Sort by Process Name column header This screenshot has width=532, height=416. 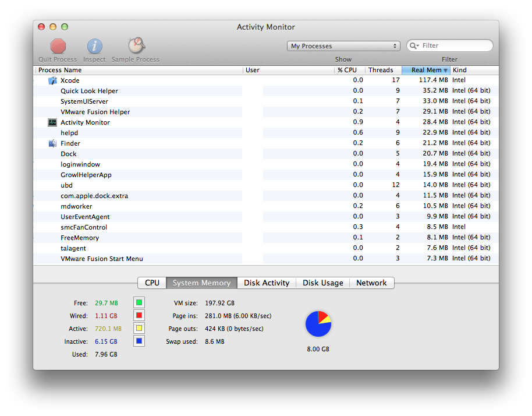click(139, 70)
